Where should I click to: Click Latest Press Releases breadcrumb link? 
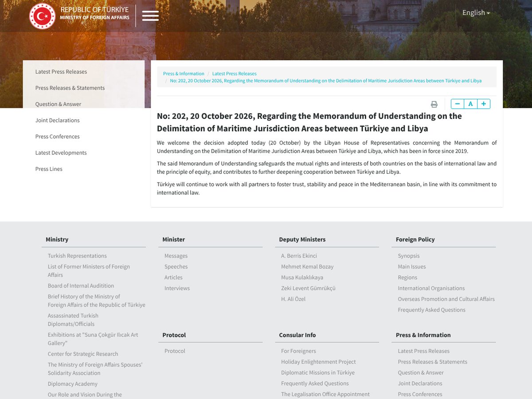(x=234, y=74)
